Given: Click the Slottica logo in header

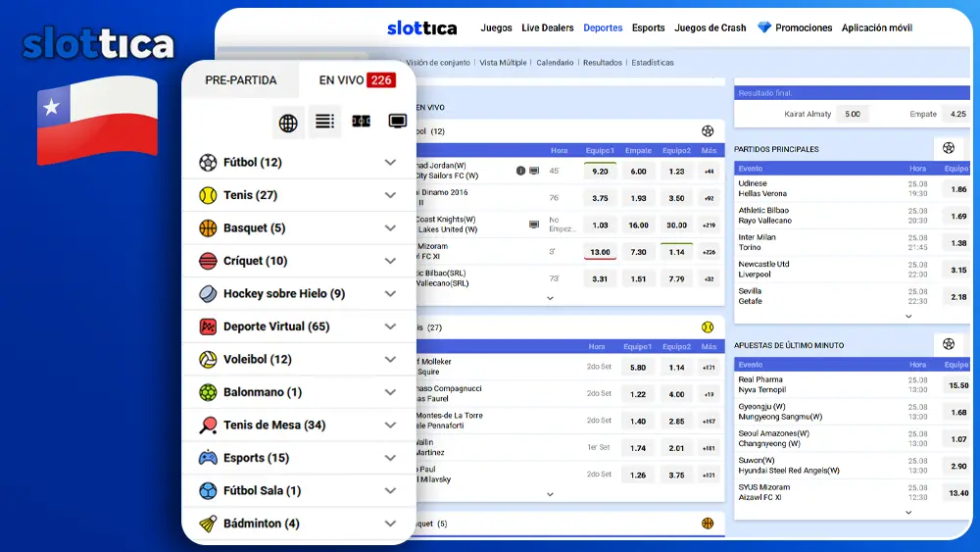Looking at the screenshot, I should pos(421,28).
